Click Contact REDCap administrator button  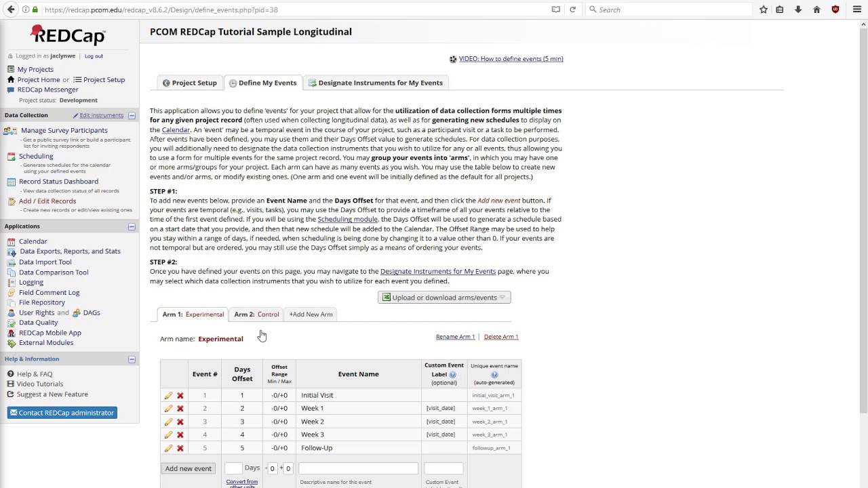click(62, 413)
